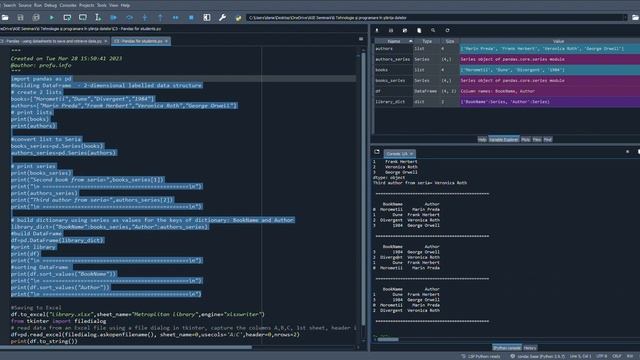Viewport: 640px width, 360px height.
Task: Open editor pane options hamburger menu
Action: 361,39
